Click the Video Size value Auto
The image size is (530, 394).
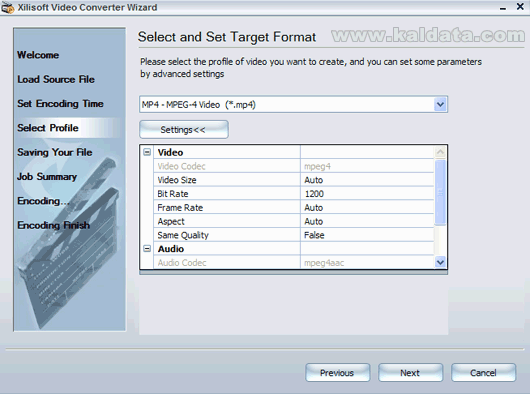click(x=314, y=180)
